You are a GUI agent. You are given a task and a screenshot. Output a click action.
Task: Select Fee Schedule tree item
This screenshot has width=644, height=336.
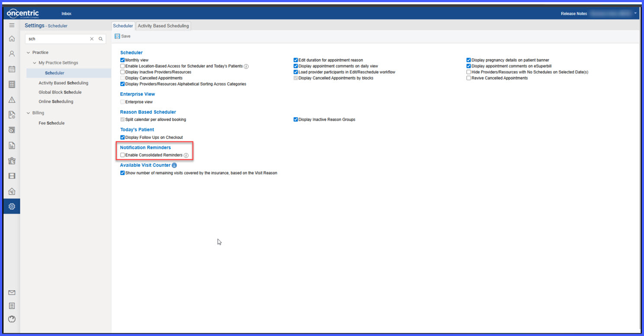(51, 123)
